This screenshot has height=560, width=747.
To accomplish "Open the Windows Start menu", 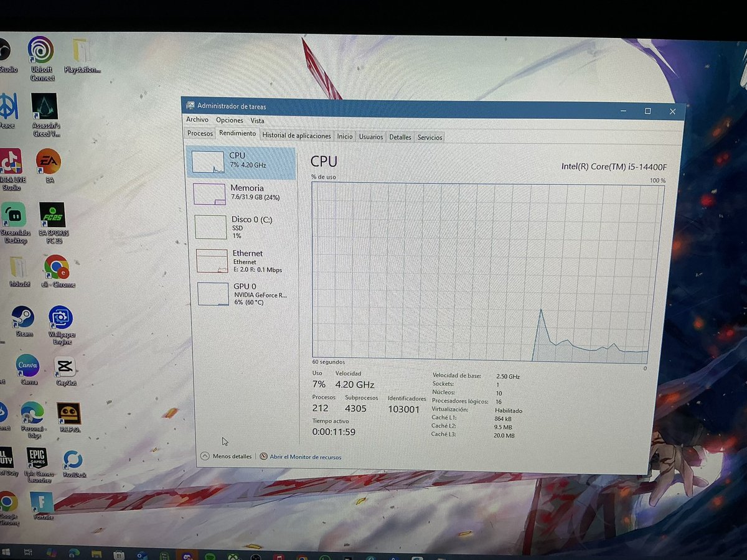I will (6, 552).
